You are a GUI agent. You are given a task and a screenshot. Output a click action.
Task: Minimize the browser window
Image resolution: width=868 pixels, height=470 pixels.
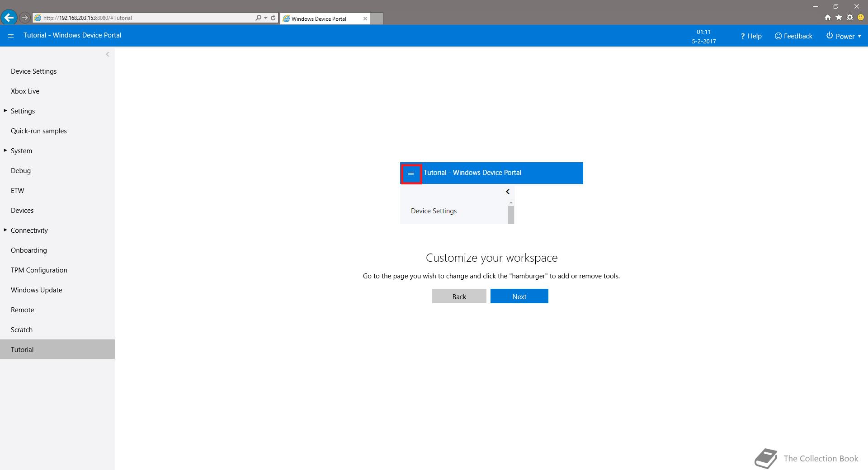[816, 6]
